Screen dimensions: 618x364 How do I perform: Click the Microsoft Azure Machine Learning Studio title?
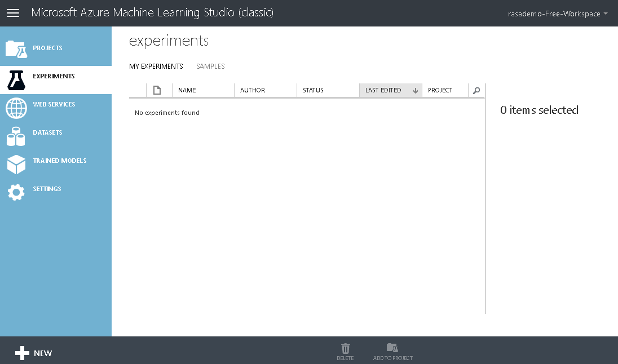153,12
